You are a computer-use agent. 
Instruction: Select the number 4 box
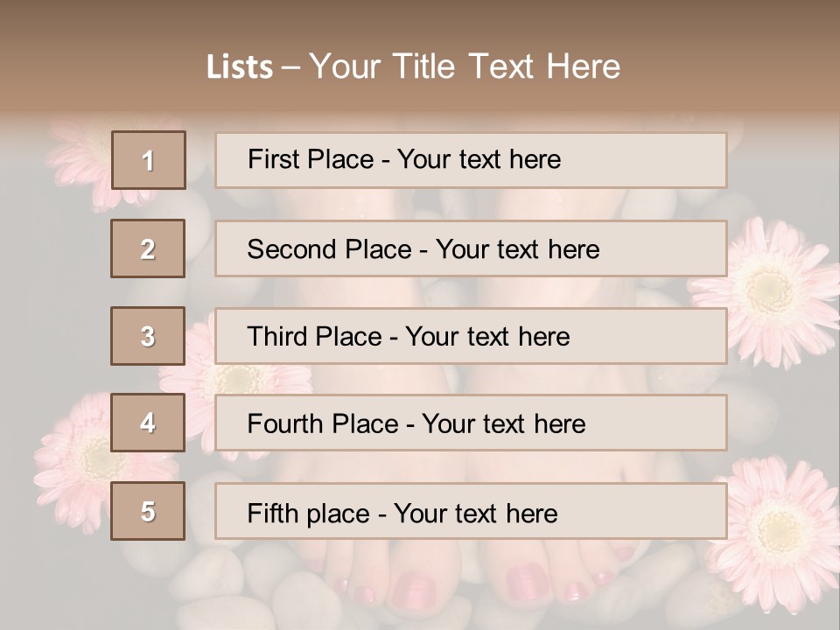tap(148, 423)
